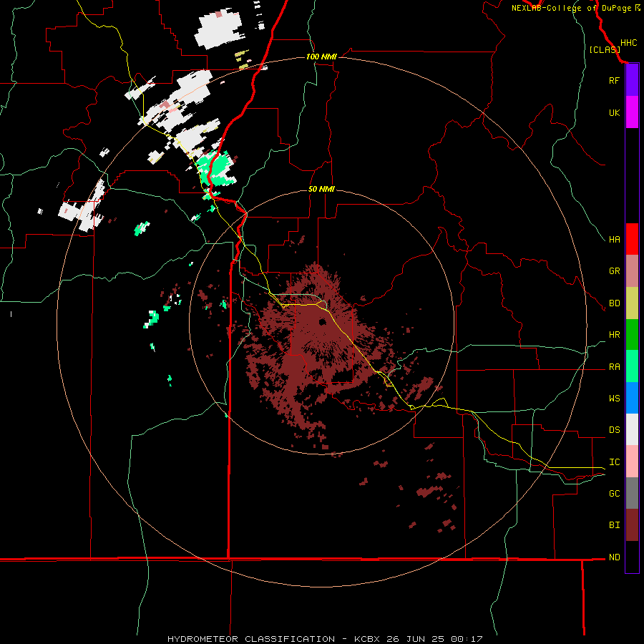Click the HHC product label
Image resolution: width=644 pixels, height=644 pixels.
coord(628,43)
